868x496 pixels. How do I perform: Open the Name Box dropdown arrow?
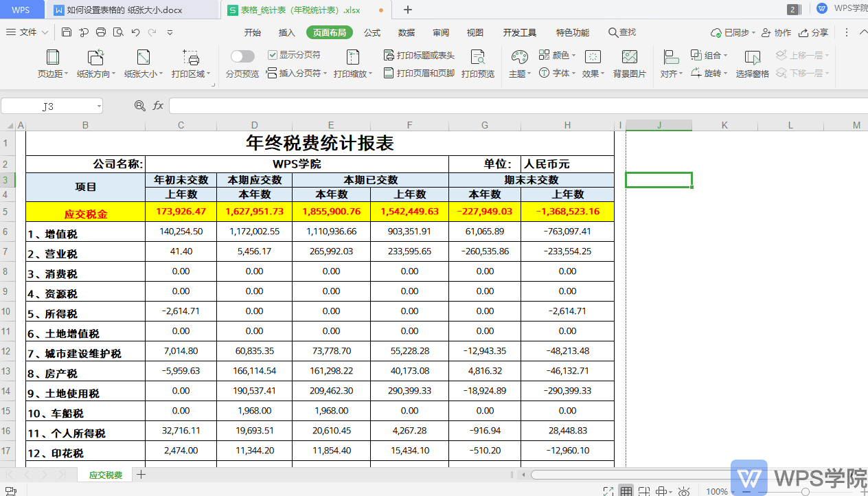coord(99,106)
